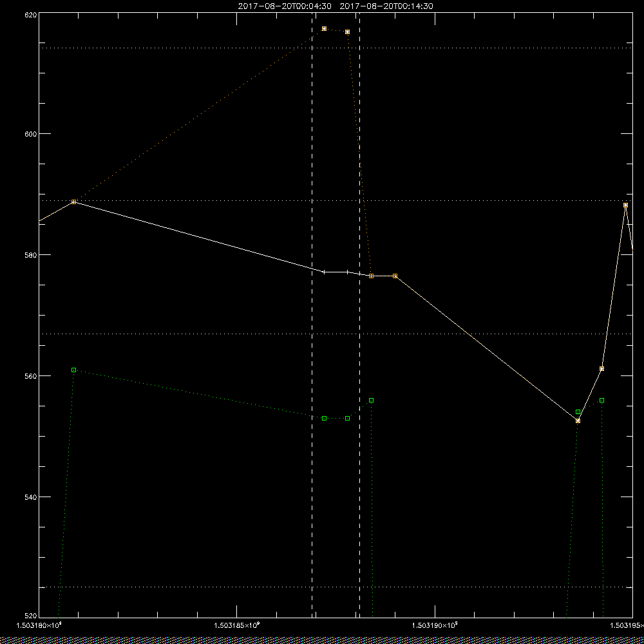The height and width of the screenshot is (644, 644).
Task: Select the y-axis label 560
Action: point(31,376)
